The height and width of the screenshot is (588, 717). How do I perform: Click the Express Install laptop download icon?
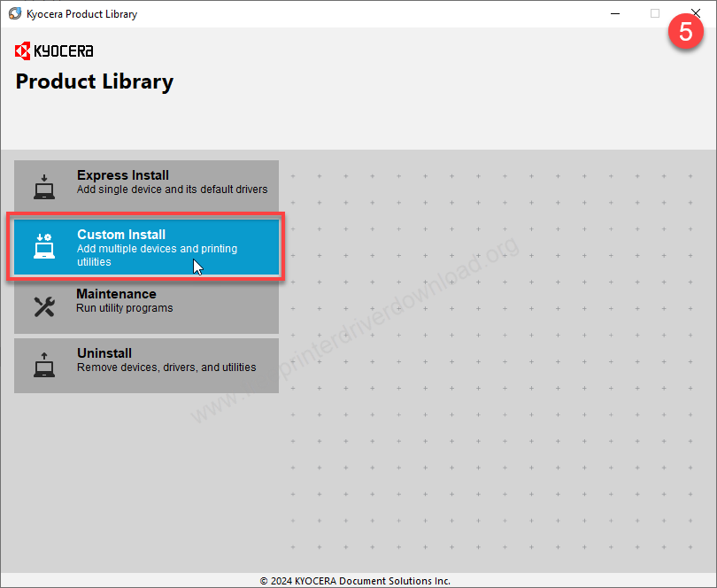44,187
